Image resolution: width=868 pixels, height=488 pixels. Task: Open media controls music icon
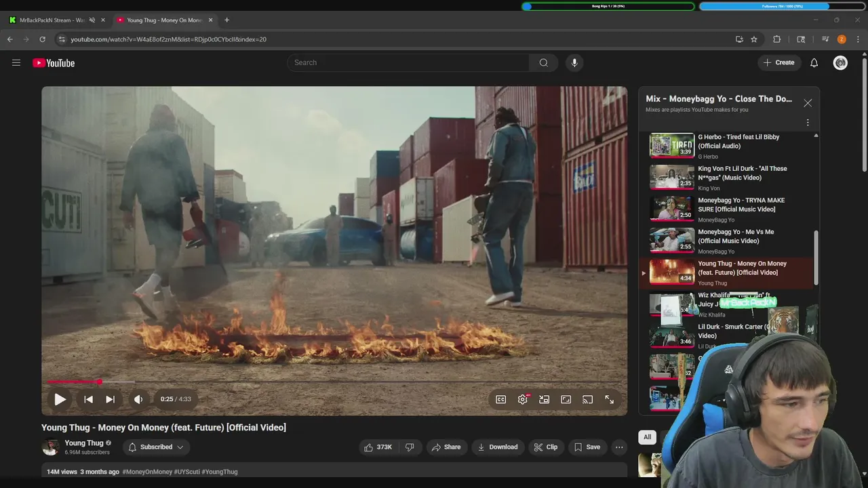(x=825, y=39)
